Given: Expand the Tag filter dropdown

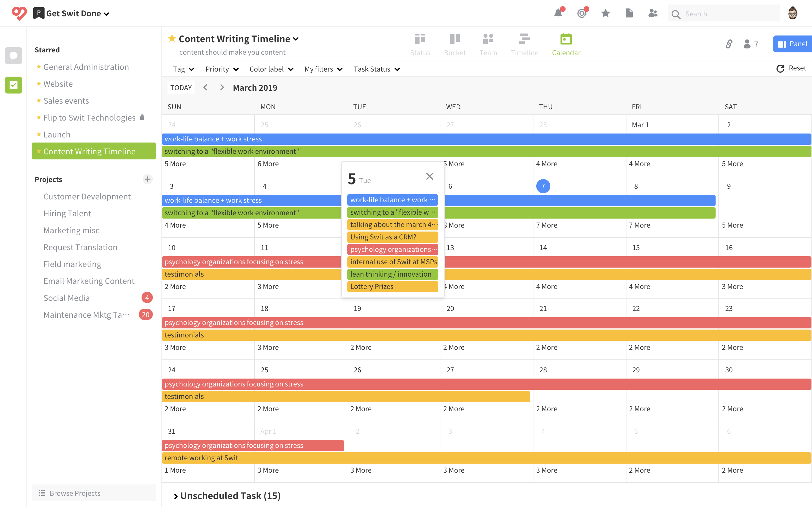Looking at the screenshot, I should point(183,69).
